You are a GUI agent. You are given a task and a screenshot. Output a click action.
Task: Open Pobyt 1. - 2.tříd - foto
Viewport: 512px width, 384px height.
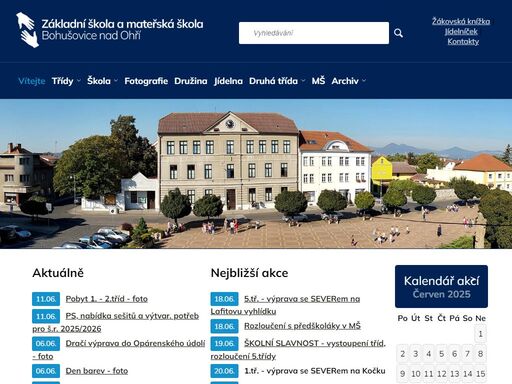click(x=107, y=299)
